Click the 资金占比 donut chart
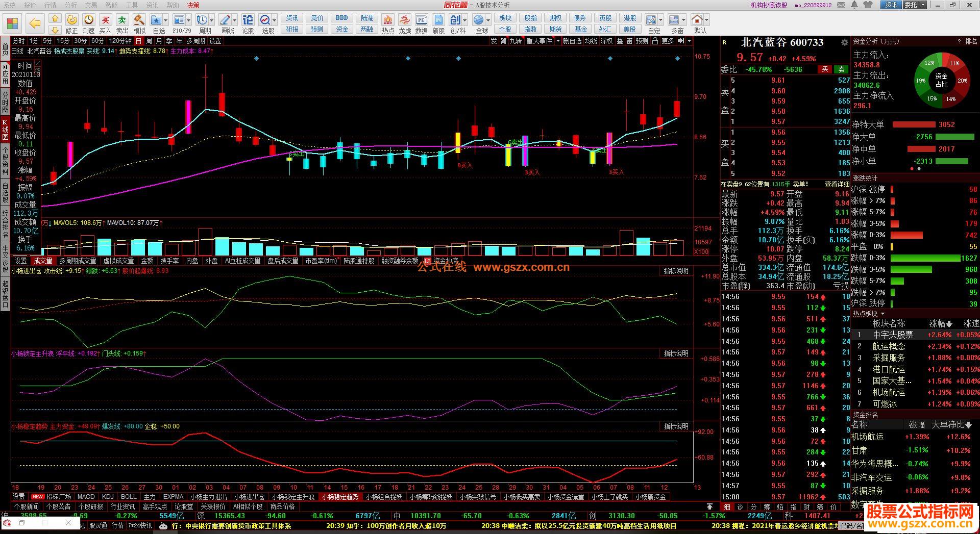Screen dimensions: 980x534 pyautogui.click(x=941, y=80)
